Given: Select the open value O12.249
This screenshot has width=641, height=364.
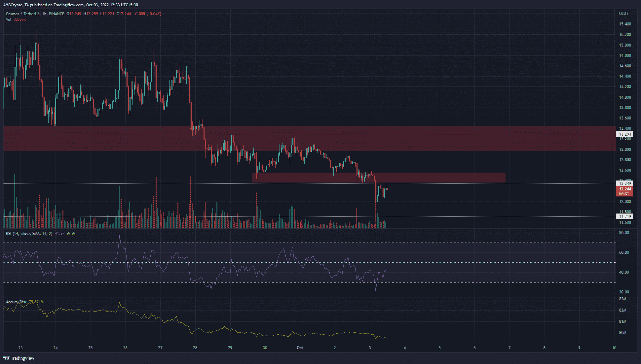Looking at the screenshot, I should coord(74,14).
